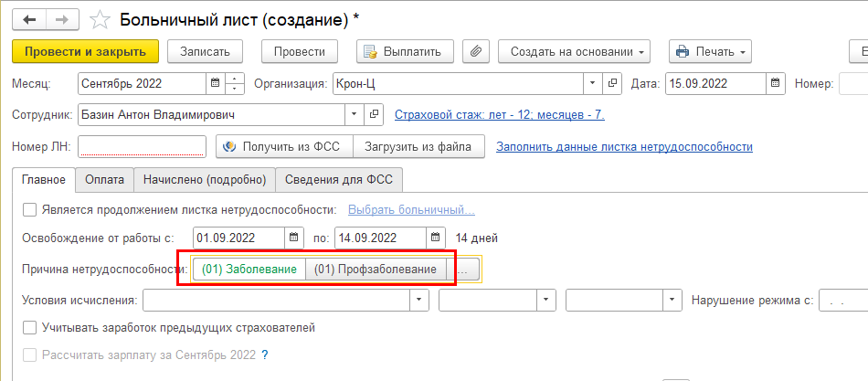Switch to the Оплата tab
Screen dimensions: 868x381
coord(104,180)
